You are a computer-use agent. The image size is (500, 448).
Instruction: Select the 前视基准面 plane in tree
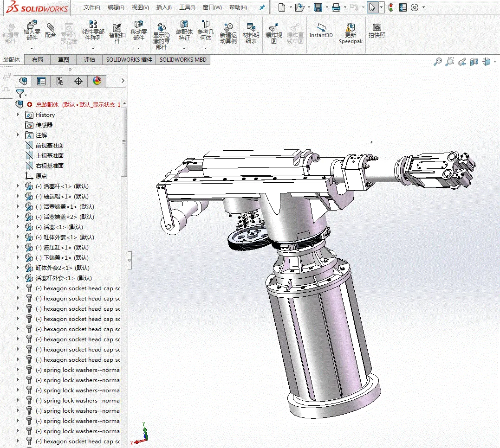click(x=49, y=146)
